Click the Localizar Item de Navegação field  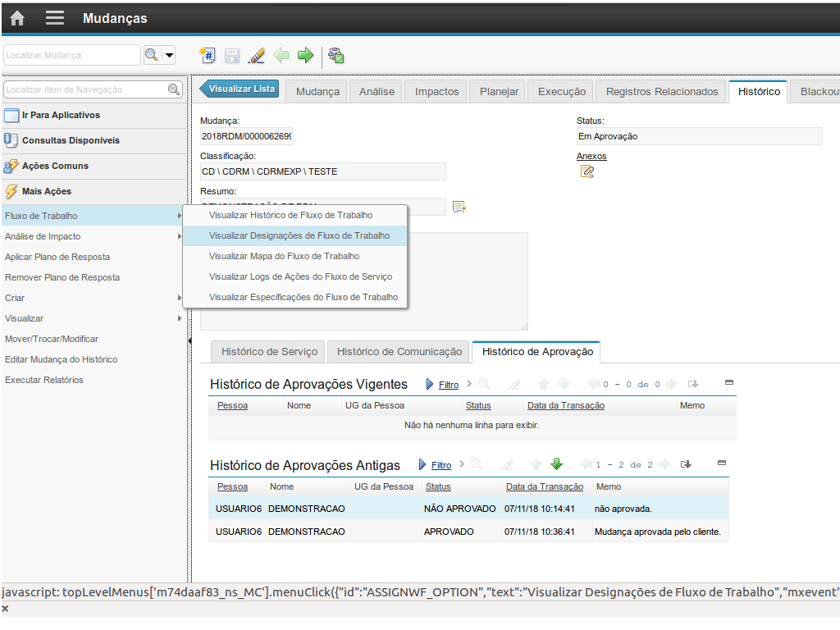(85, 89)
